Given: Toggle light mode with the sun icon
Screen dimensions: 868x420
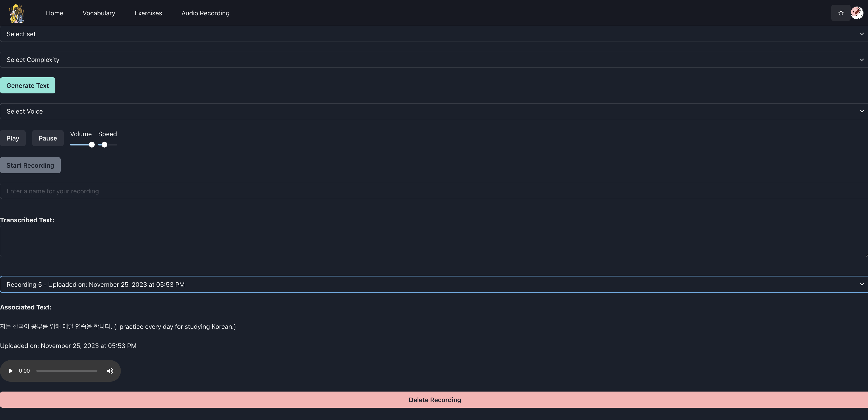Looking at the screenshot, I should tap(841, 13).
